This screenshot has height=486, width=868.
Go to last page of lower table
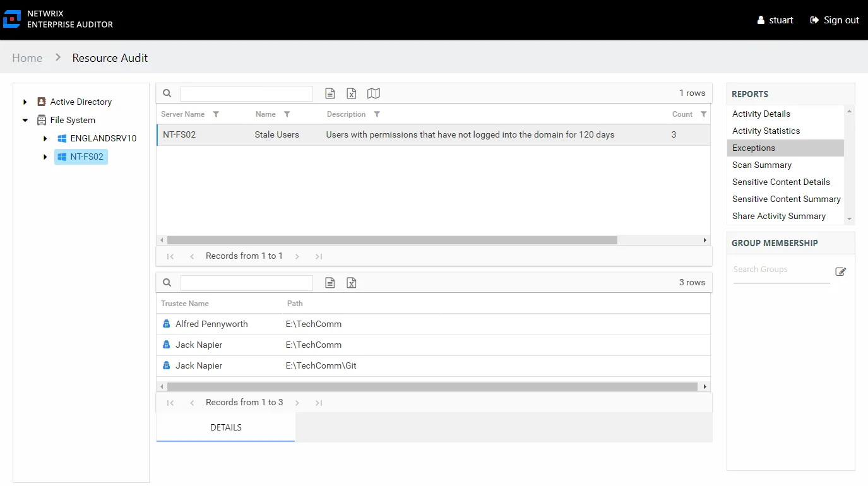click(319, 403)
